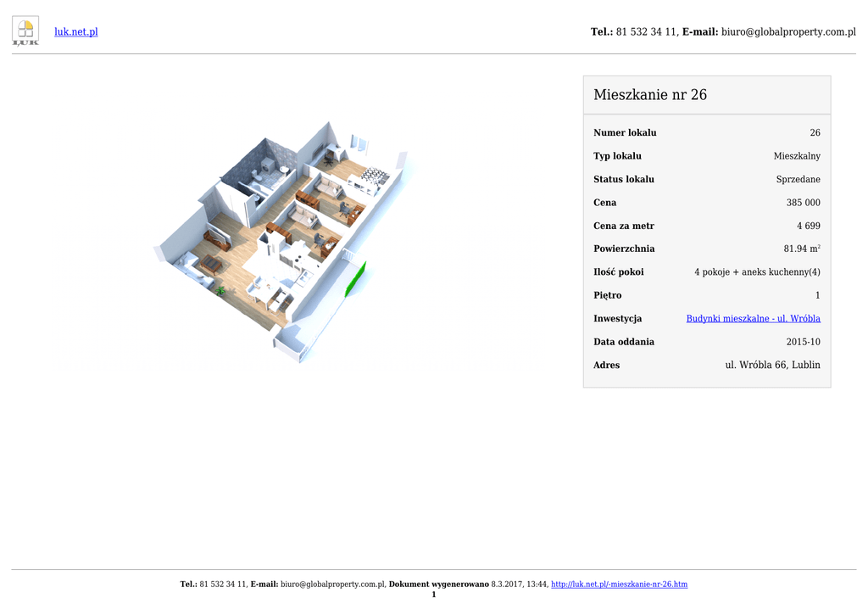Open the luk.net.pl header link
Viewport: 868px width, 615px height.
point(76,32)
